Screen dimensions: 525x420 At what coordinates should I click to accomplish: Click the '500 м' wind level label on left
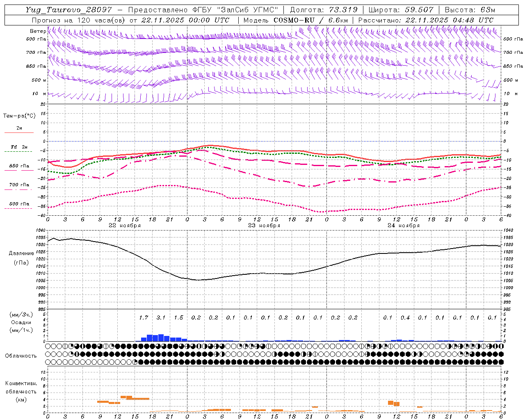[39, 80]
